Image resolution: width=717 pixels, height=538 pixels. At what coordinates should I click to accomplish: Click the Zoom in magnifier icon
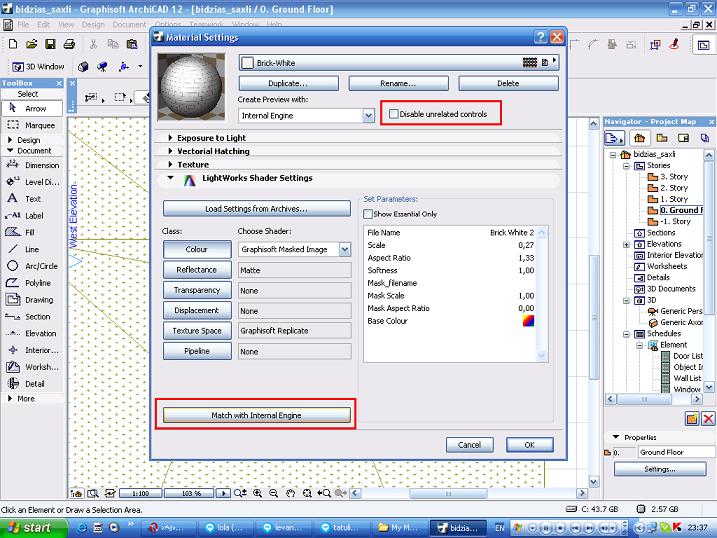point(257,493)
